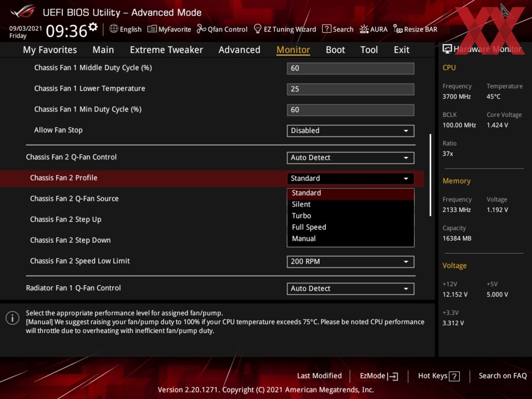Click the +12V 12.152 V reading
This screenshot has height=399, width=532.
(x=455, y=295)
